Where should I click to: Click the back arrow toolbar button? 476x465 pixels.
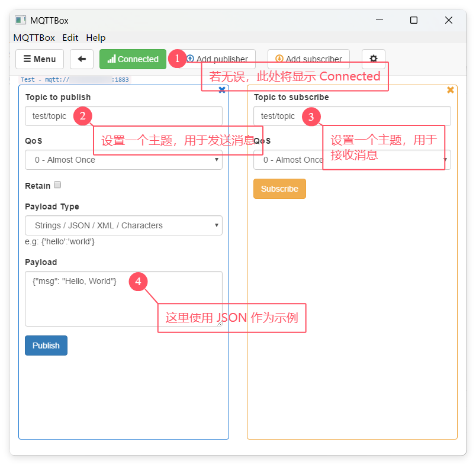pyautogui.click(x=82, y=59)
